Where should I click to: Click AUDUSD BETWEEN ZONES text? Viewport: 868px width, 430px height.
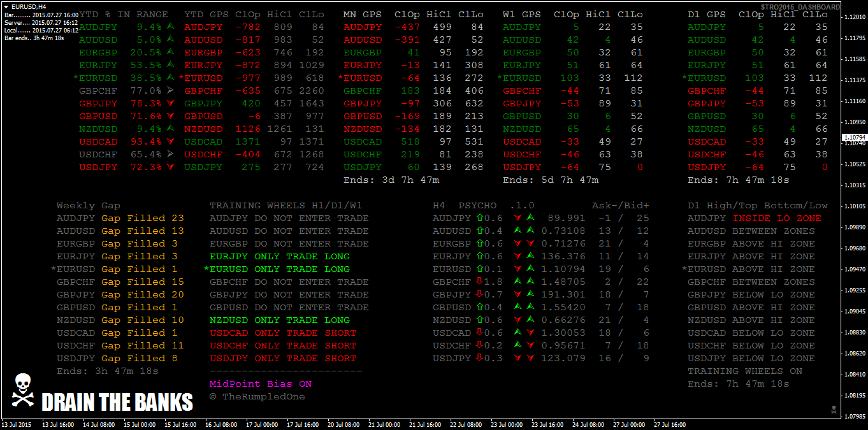(751, 231)
